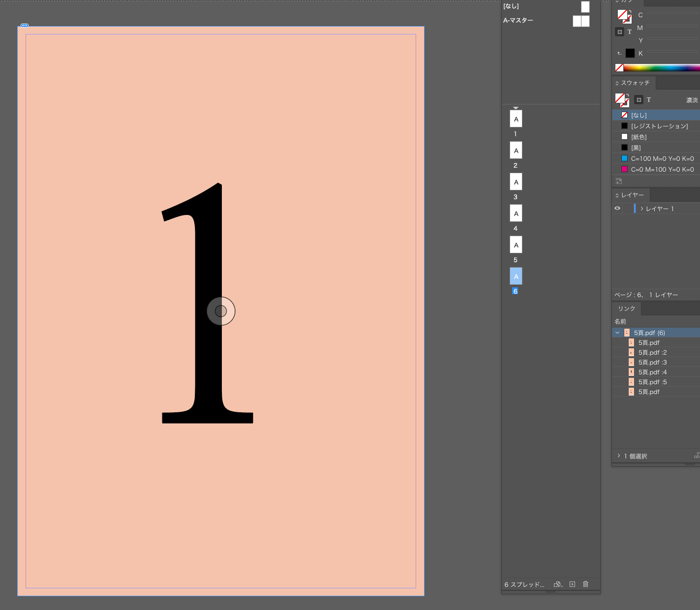Select the 5頁.pdf :4 link row
This screenshot has height=610, width=700.
[x=656, y=372]
